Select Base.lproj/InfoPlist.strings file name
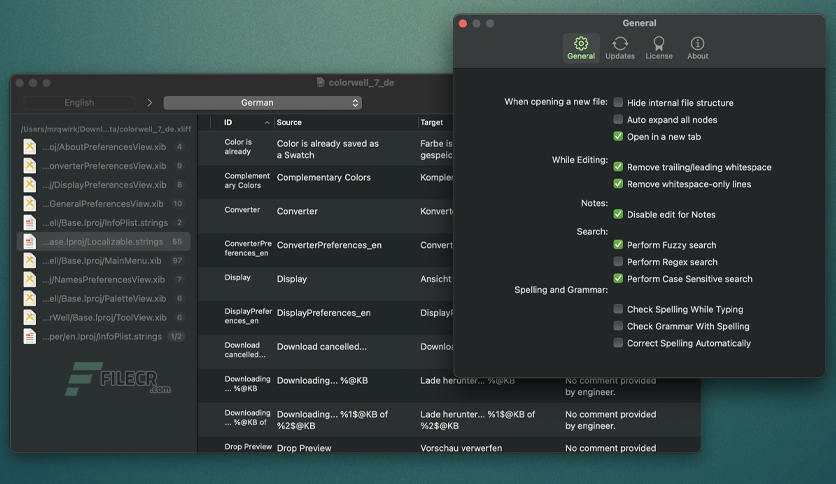The image size is (836, 484). point(106,223)
